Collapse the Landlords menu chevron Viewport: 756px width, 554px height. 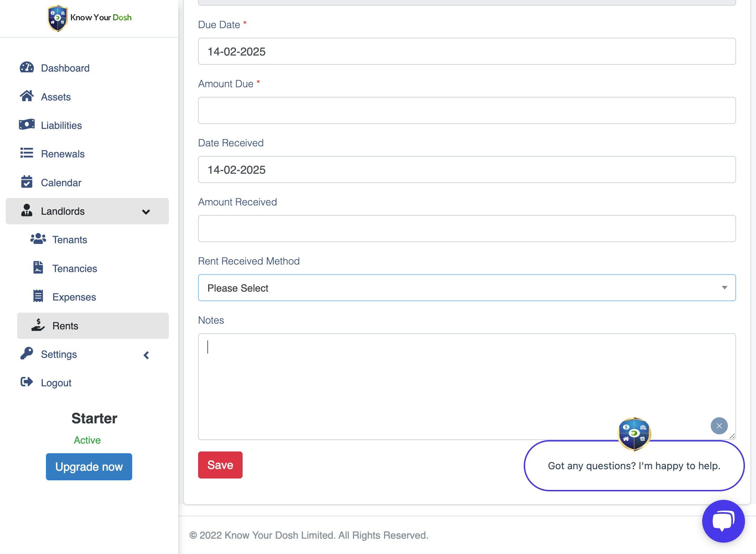[146, 212]
